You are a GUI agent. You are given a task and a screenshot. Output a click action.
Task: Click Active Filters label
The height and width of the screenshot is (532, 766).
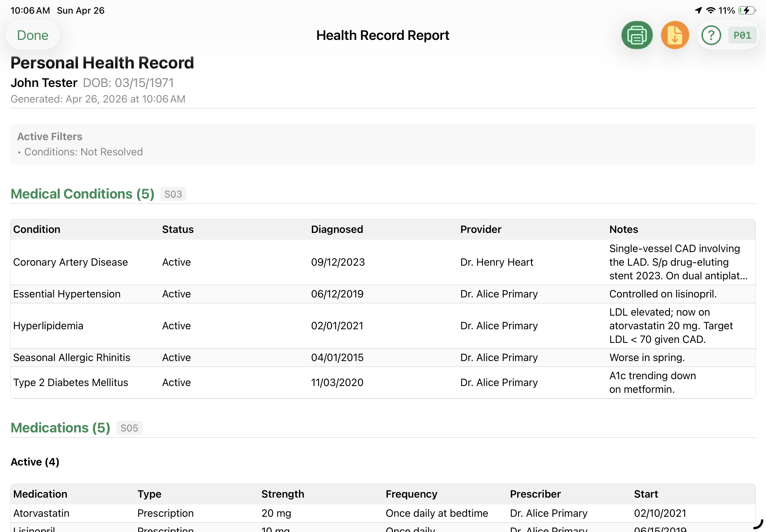point(50,136)
